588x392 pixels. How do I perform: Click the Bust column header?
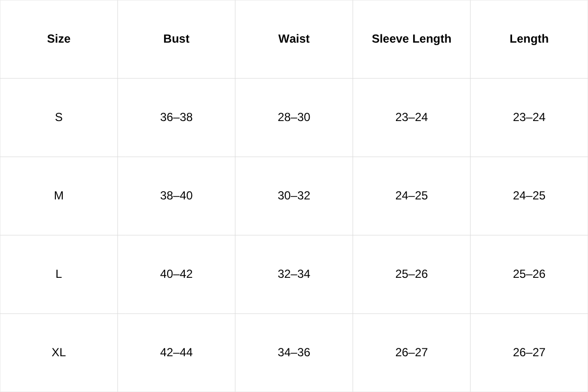tap(176, 39)
